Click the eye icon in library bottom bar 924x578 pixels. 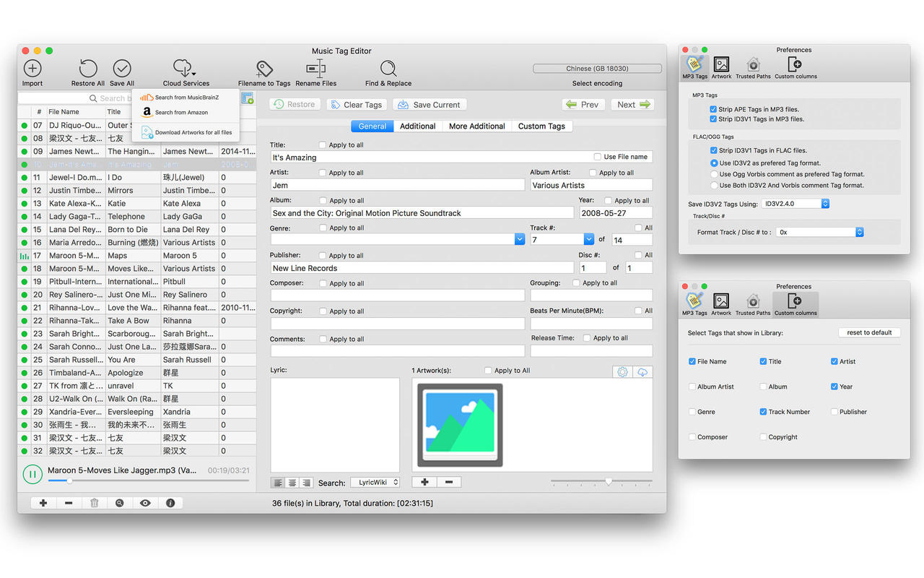145,503
